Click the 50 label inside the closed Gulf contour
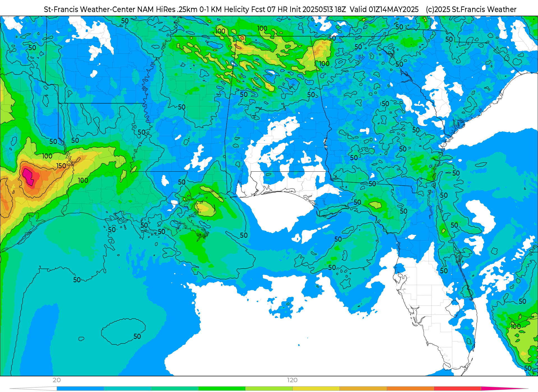The image size is (538, 392). coord(137,336)
